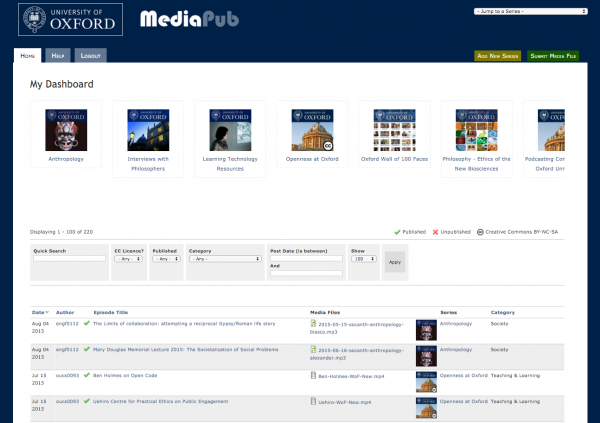The width and height of the screenshot is (600, 423).
Task: Open the Jump to a Series dropdown
Action: coord(530,11)
